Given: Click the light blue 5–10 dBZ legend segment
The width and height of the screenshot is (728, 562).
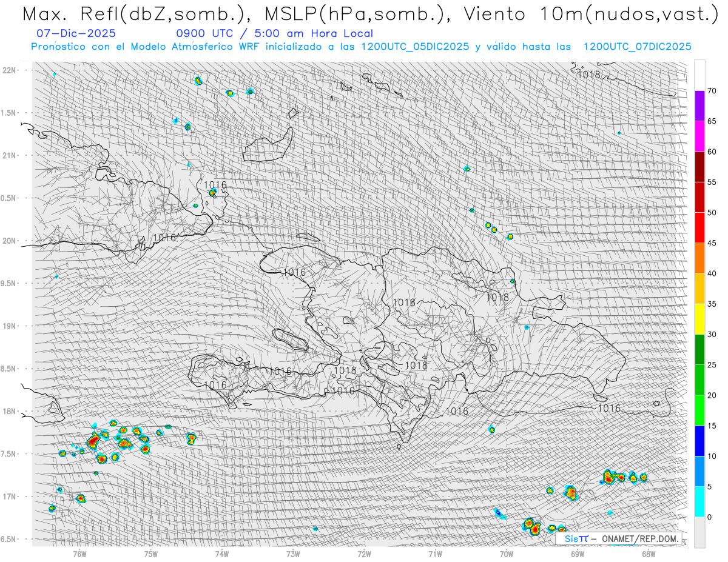Looking at the screenshot, I should tap(699, 471).
